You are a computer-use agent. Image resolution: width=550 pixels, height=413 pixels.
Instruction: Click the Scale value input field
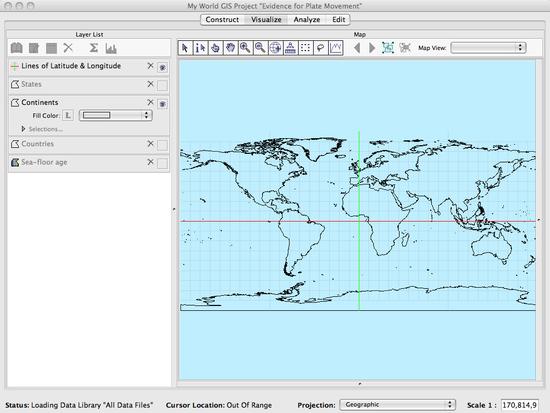[x=520, y=405]
